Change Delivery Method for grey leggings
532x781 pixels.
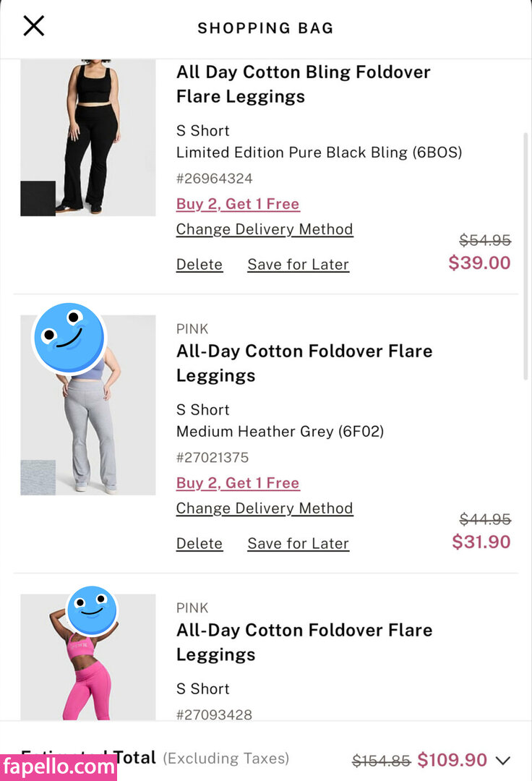pyautogui.click(x=265, y=508)
